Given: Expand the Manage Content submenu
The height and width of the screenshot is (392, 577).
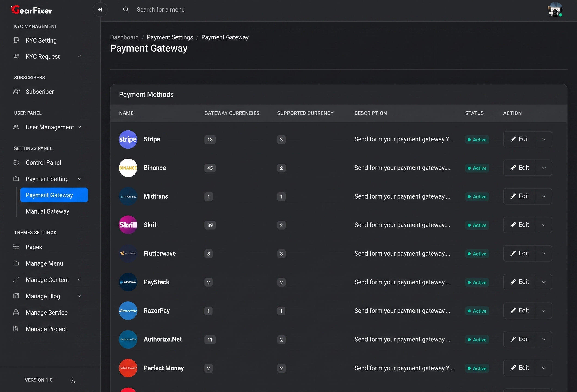Looking at the screenshot, I should pyautogui.click(x=79, y=279).
